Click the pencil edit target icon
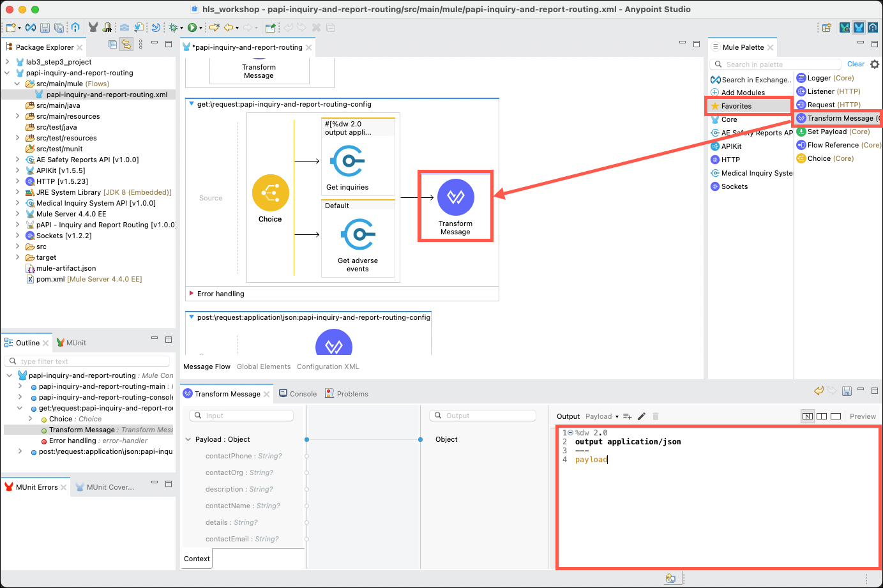This screenshot has height=588, width=883. tap(642, 416)
